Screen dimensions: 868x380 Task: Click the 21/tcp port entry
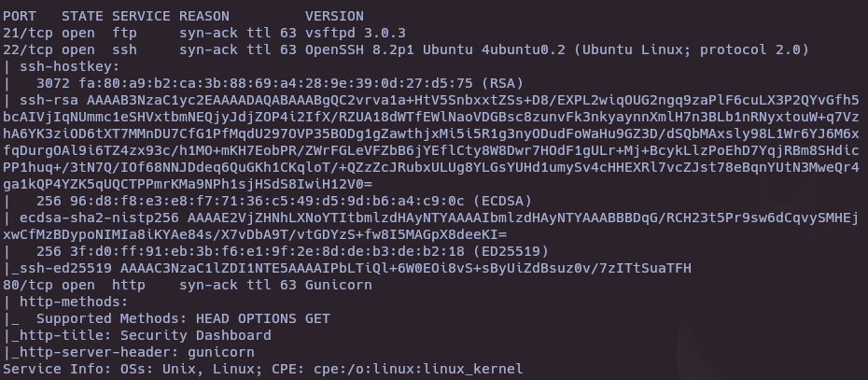(x=28, y=33)
